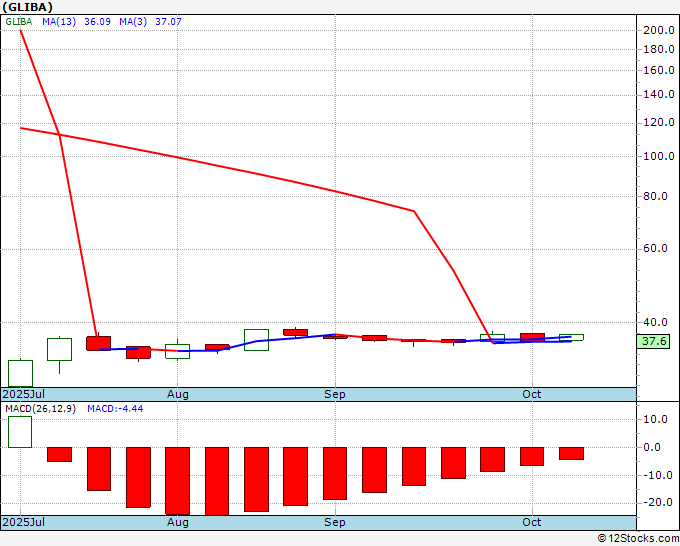Click 2025Jul on the MACD panel axis
680x546 pixels.
(24, 522)
